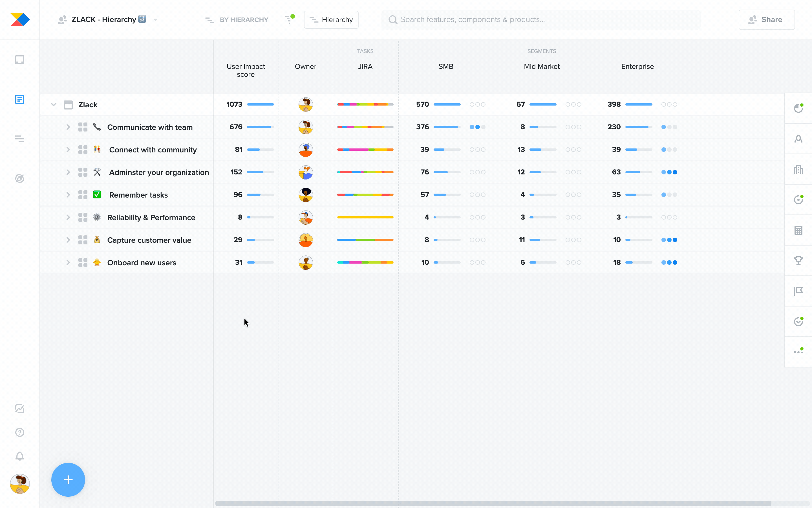Image resolution: width=812 pixels, height=508 pixels.
Task: Set Enterprise importance dots for Communicate with team
Action: point(669,127)
